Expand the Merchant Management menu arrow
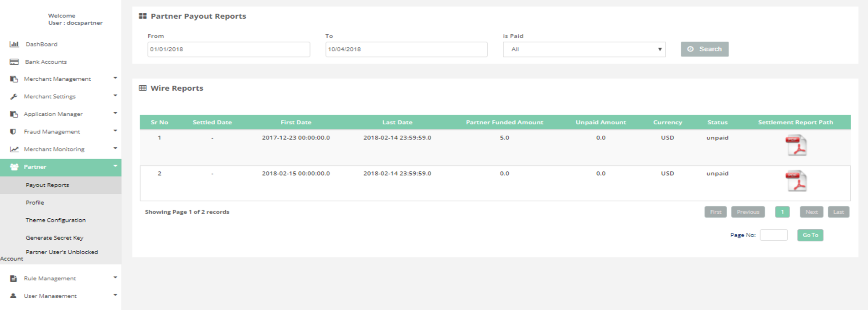Viewport: 868px width, 310px height. (115, 78)
